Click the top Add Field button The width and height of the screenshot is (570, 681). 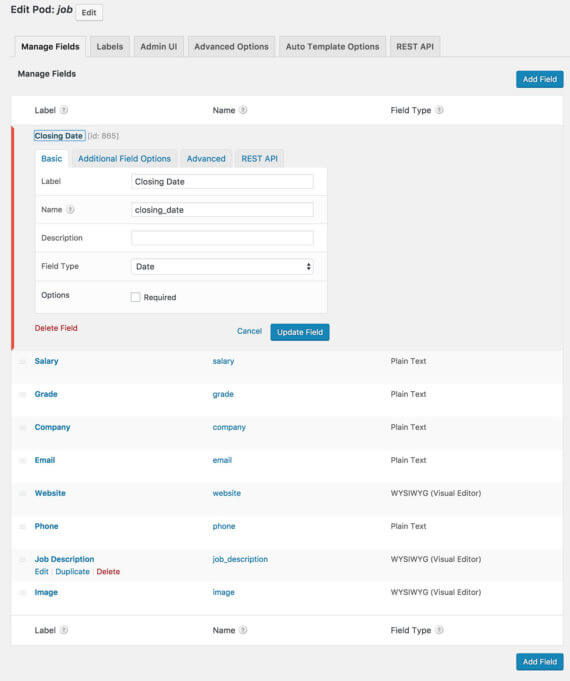[540, 79]
